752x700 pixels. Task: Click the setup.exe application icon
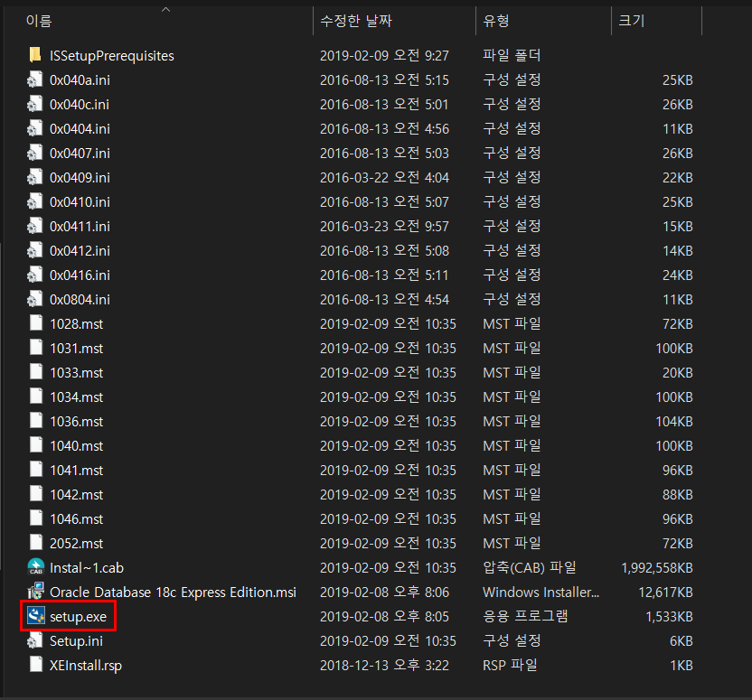(36, 616)
